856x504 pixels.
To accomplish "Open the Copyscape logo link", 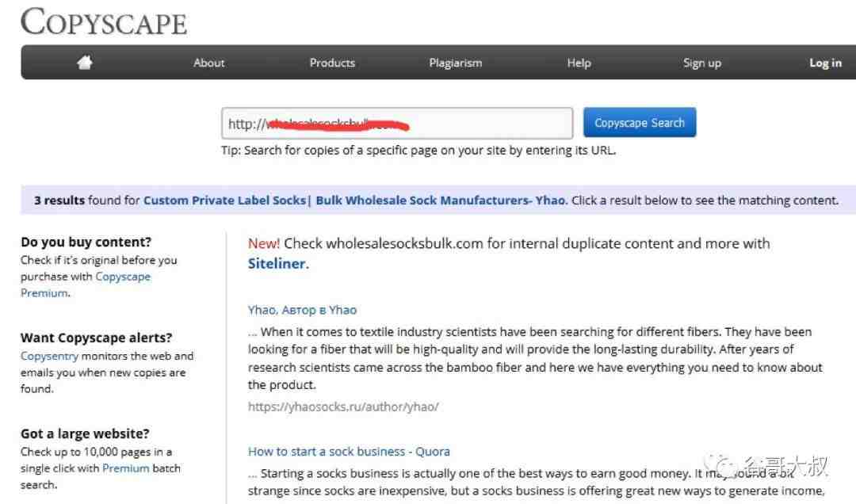I will pyautogui.click(x=104, y=22).
